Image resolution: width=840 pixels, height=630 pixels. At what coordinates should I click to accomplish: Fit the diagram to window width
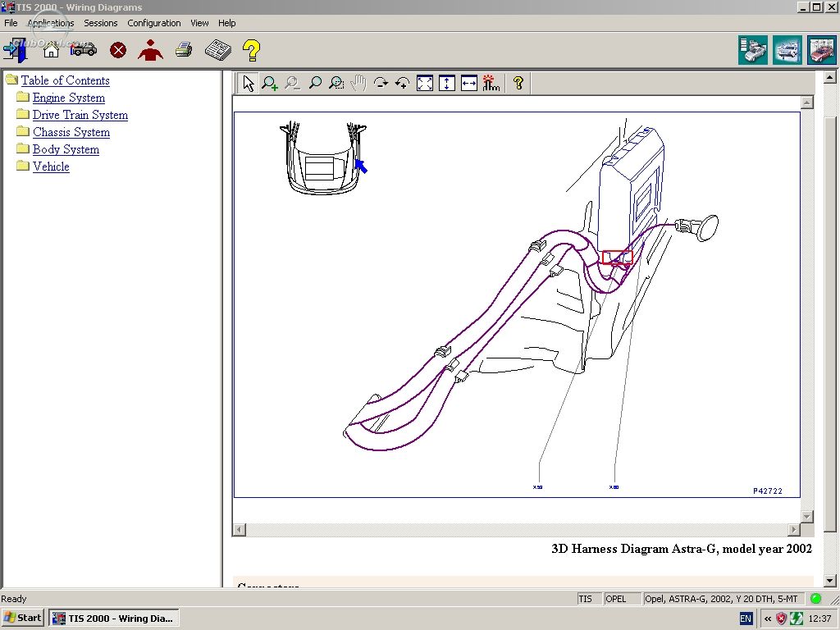click(468, 83)
